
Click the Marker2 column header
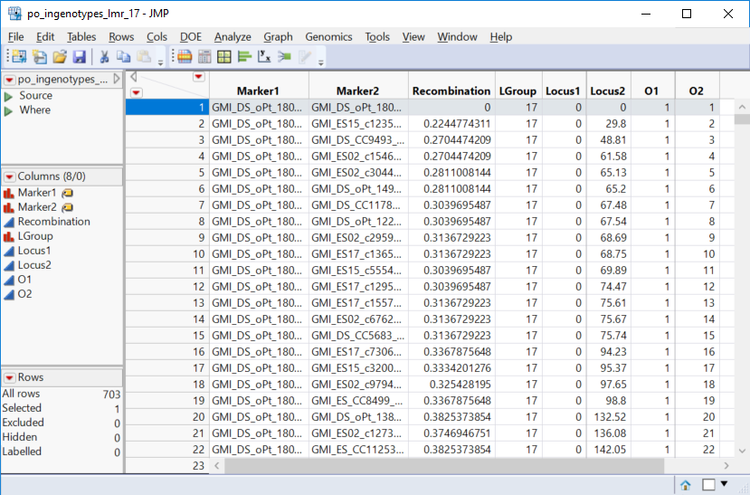(x=359, y=91)
